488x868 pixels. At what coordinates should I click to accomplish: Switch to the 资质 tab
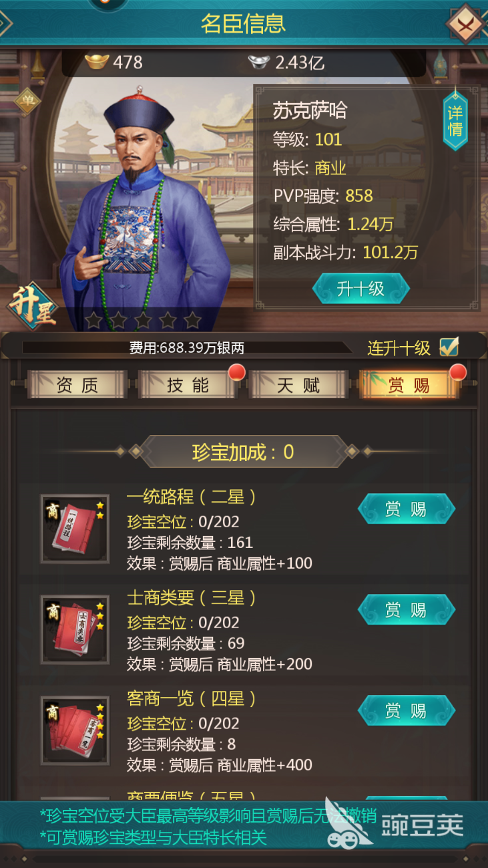tap(77, 385)
